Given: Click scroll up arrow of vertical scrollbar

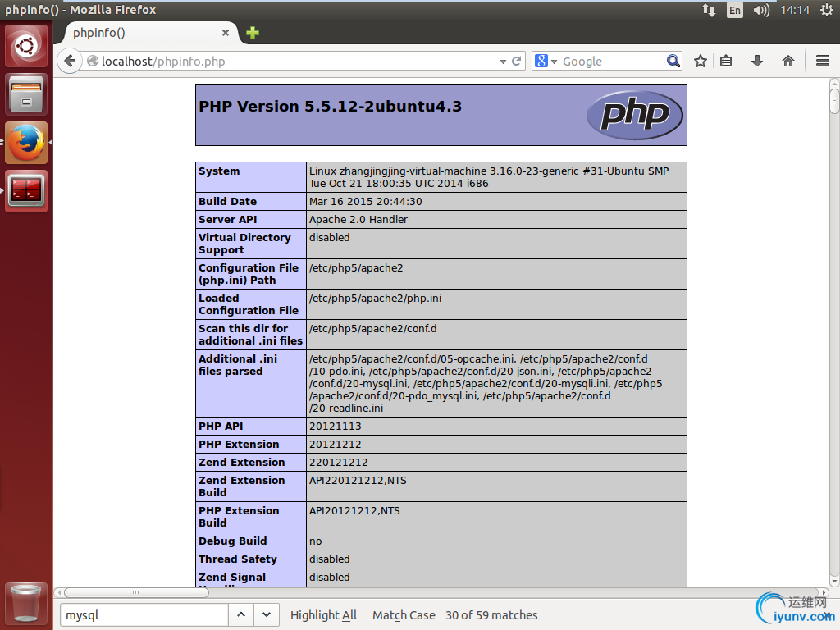Looking at the screenshot, I should pyautogui.click(x=834, y=83).
